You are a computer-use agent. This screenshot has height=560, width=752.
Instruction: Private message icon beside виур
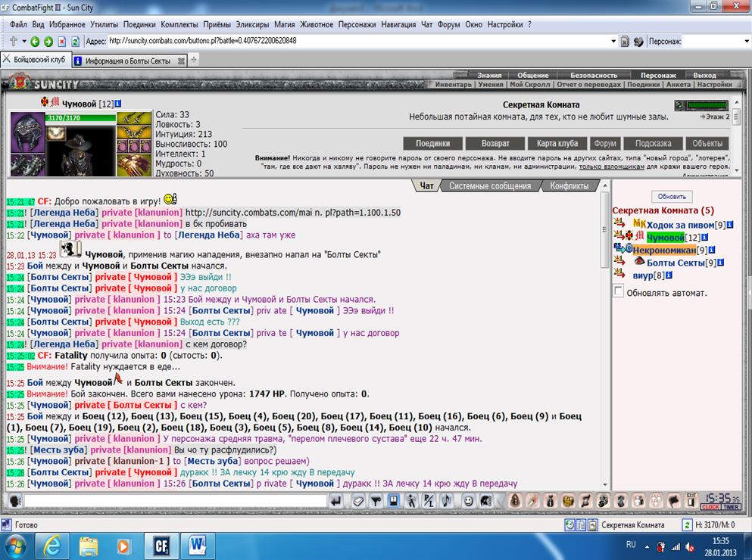[x=619, y=274]
